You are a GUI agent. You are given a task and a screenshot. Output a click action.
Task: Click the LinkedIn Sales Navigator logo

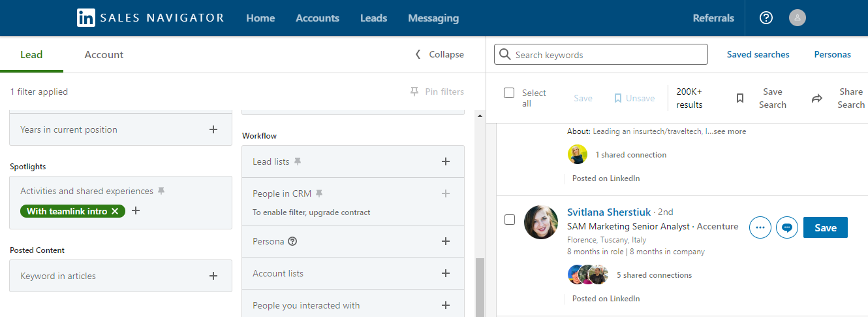coord(150,18)
